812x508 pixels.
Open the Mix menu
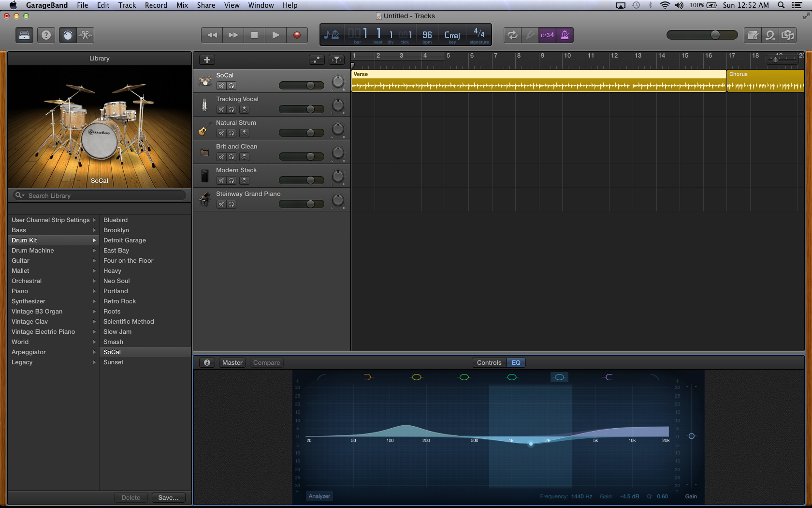click(x=182, y=5)
